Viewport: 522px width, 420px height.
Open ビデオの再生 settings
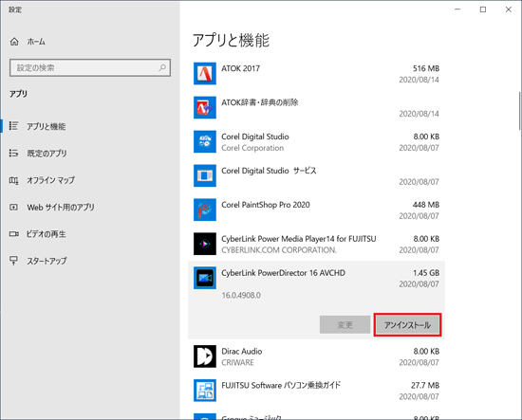tap(47, 234)
